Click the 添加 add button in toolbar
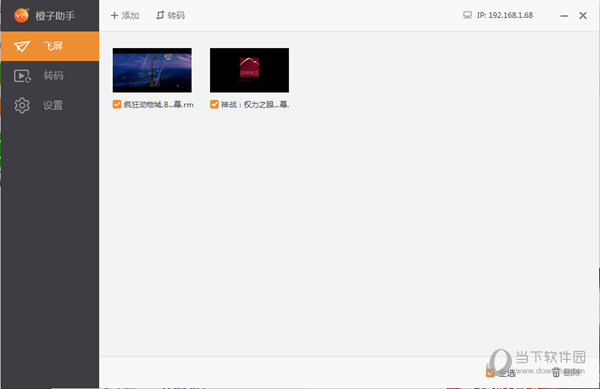The width and height of the screenshot is (600, 389). pos(125,15)
